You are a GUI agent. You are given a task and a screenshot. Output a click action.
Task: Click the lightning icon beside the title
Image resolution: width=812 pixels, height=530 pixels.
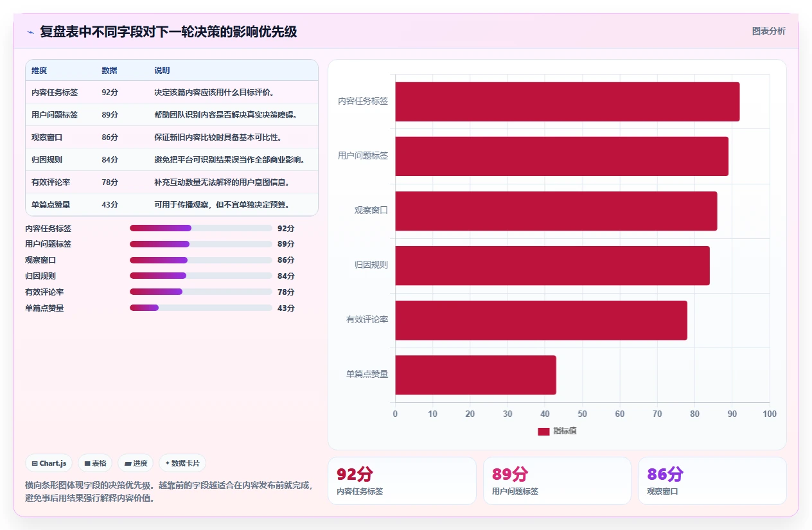pos(30,31)
